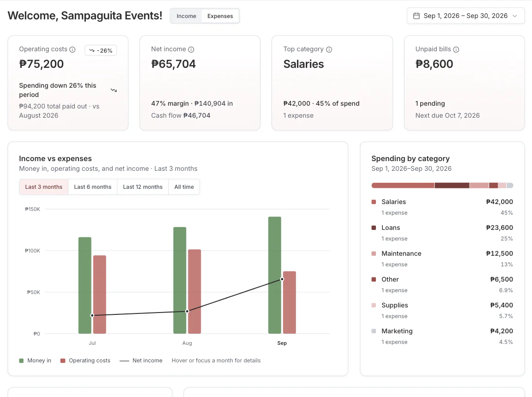Click the ₱75,200 operating costs amount

pyautogui.click(x=42, y=64)
